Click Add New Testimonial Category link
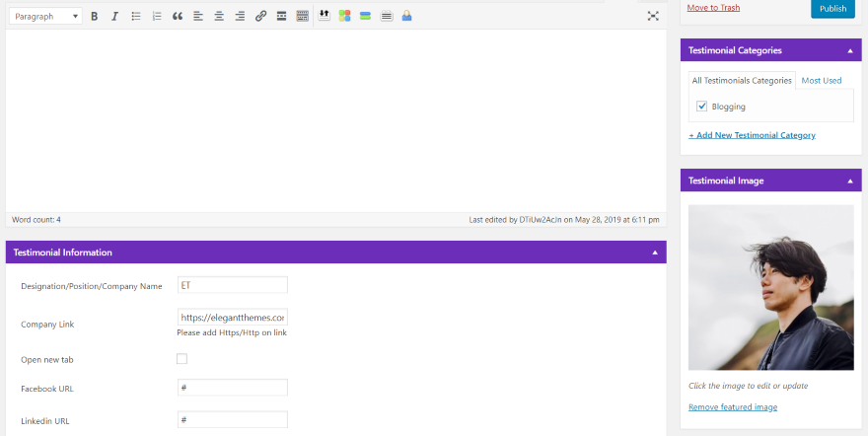Screen dimensions: 868x436 click(x=752, y=135)
